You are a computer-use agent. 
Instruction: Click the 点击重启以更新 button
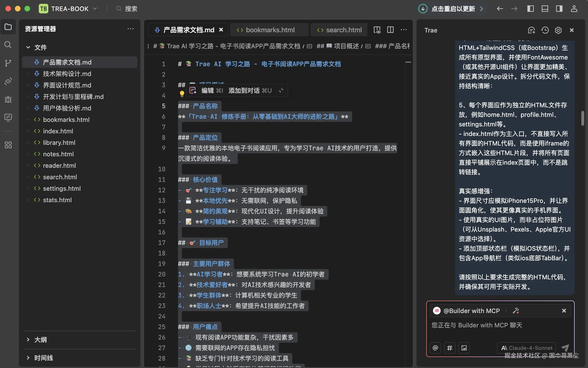tap(453, 9)
